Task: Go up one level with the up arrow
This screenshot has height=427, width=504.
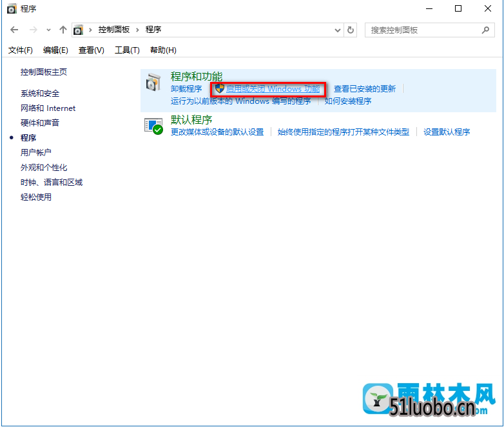Action: coord(63,30)
